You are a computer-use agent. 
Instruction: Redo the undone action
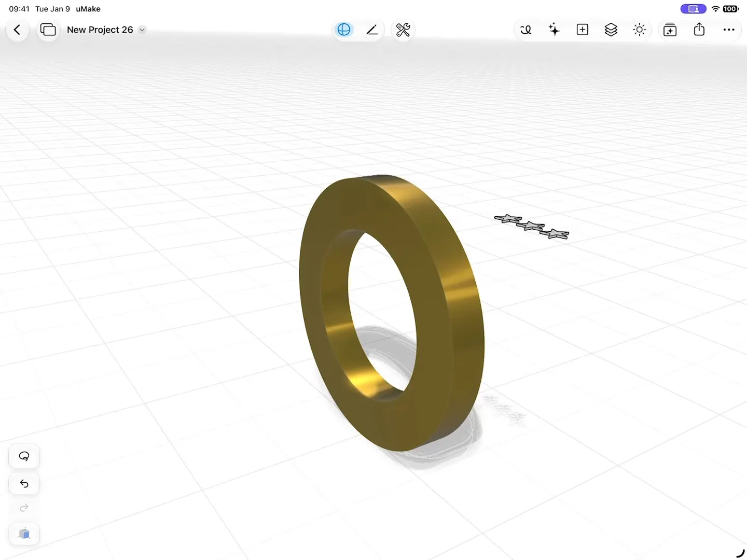pos(24,508)
